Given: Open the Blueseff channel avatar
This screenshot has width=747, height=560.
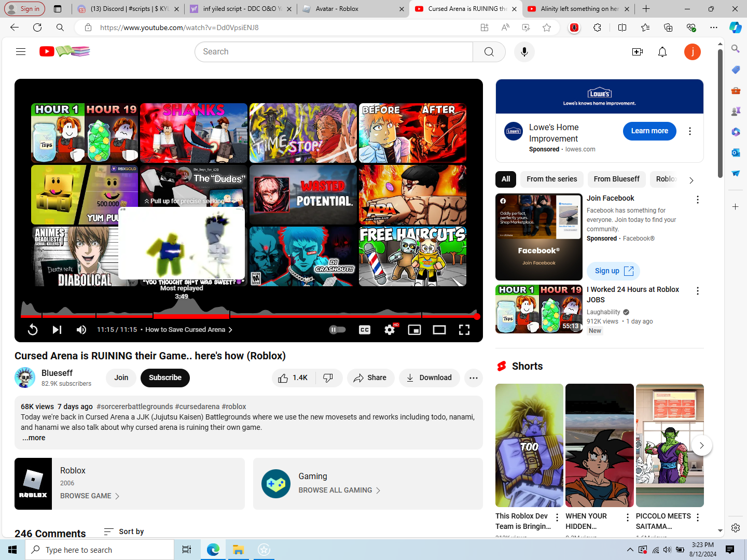Looking at the screenshot, I should 25,377.
